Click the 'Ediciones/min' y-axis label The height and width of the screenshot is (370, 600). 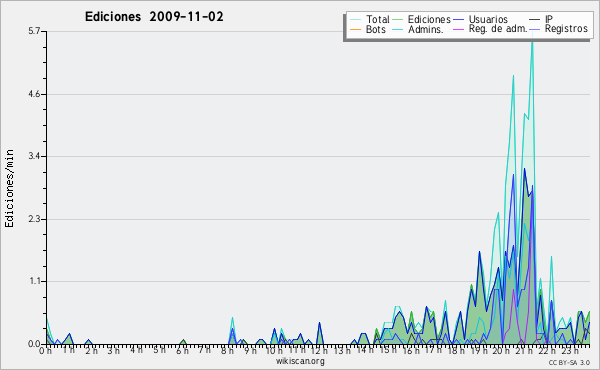[x=9, y=188]
